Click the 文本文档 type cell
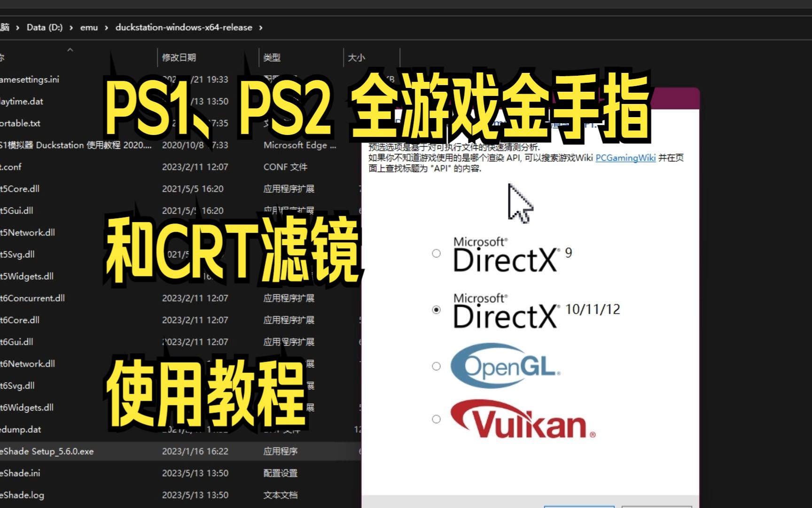Image resolution: width=812 pixels, height=508 pixels. 281,495
